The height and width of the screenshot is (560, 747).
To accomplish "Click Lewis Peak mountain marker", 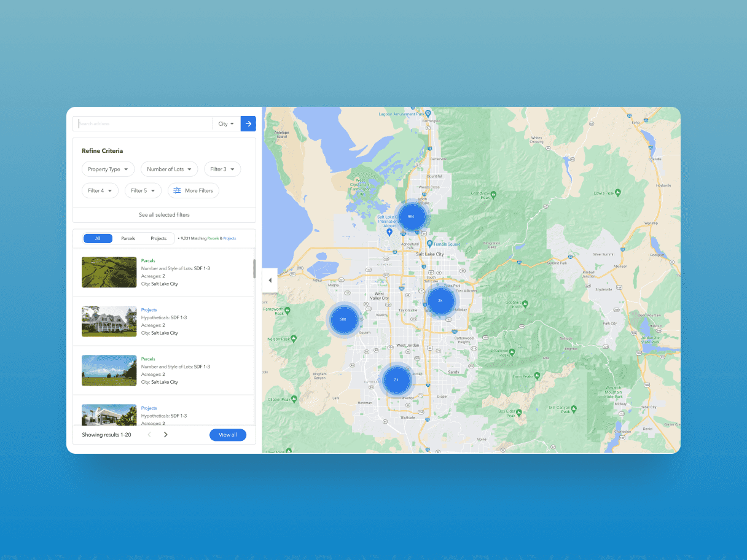I will pyautogui.click(x=617, y=193).
